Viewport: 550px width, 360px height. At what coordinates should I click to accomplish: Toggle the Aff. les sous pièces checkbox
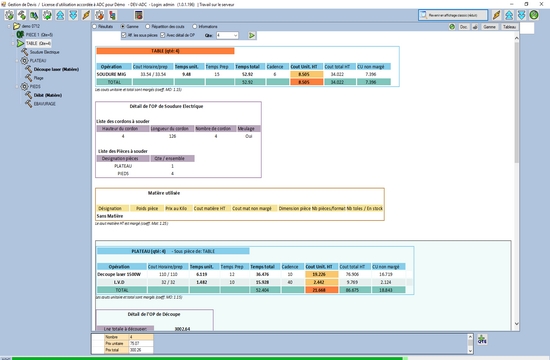(123, 35)
